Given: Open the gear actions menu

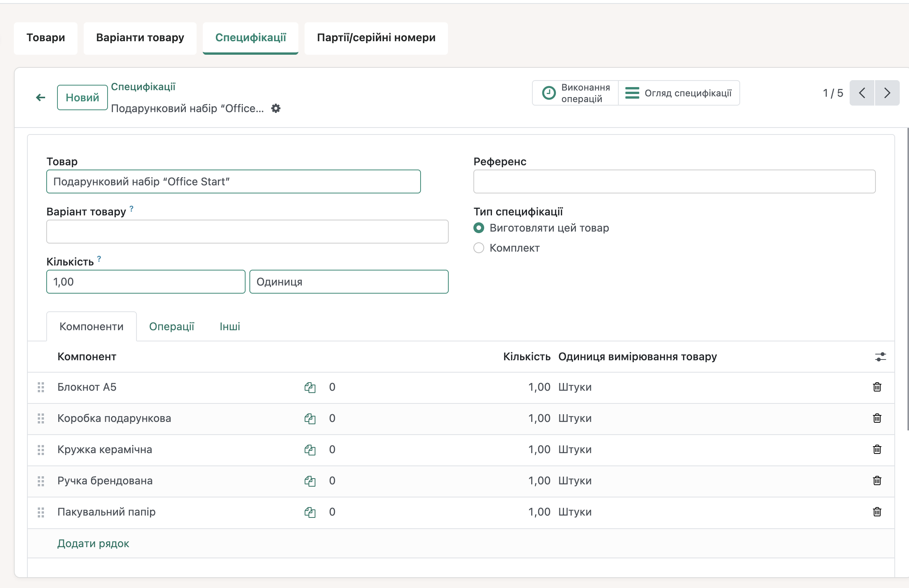Looking at the screenshot, I should tap(276, 109).
